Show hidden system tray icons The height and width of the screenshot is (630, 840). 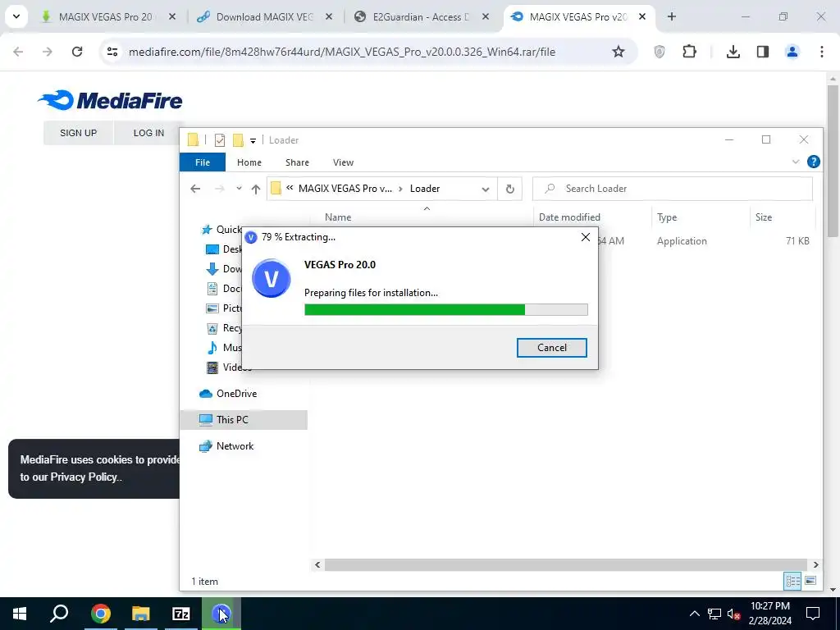[694, 614]
